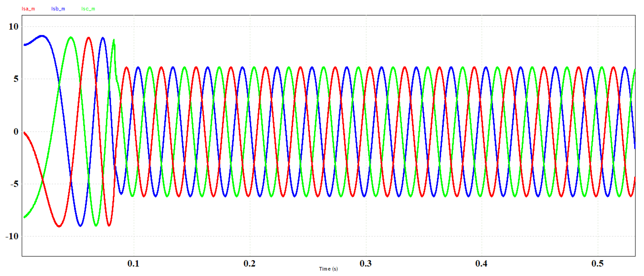Viewport: 644px width, 276px height.
Task: Click the 0.4 time axis label
Action: click(x=481, y=264)
